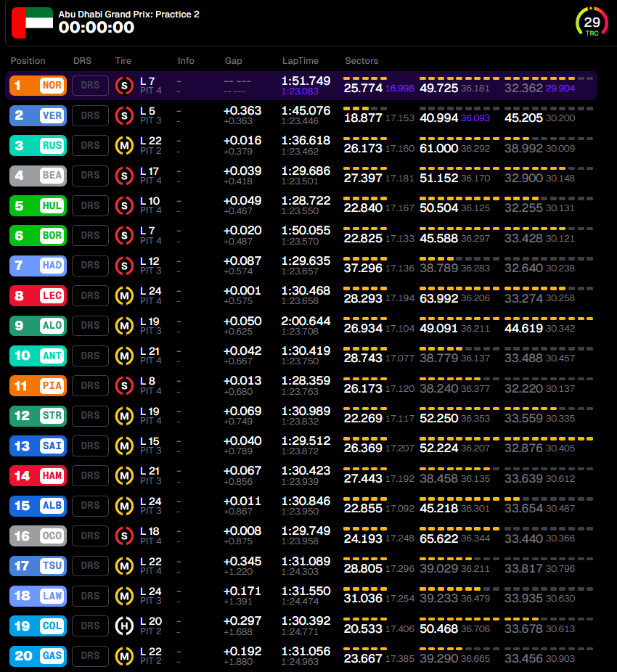
Task: Click RUS's lap count L 22
Action: coord(151,141)
